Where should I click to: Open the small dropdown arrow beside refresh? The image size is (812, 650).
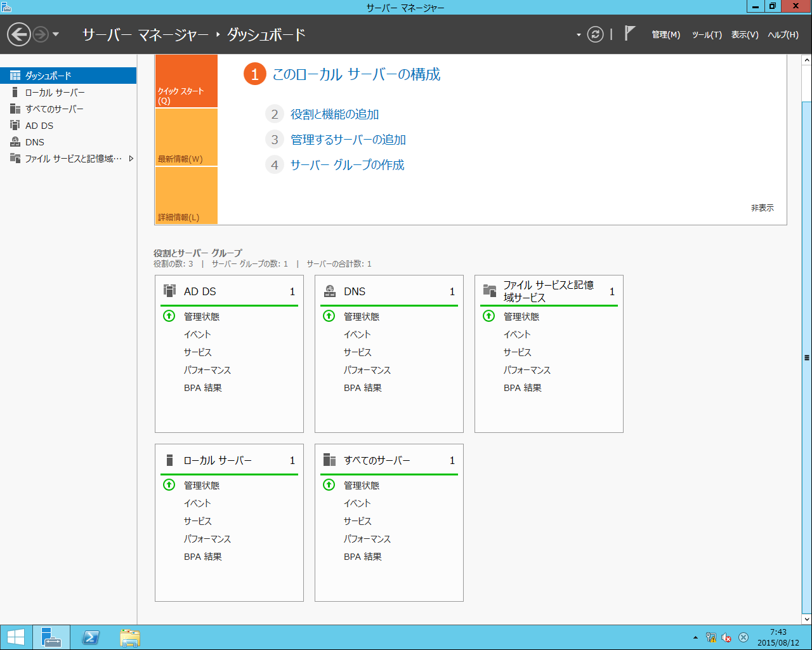[x=579, y=35]
